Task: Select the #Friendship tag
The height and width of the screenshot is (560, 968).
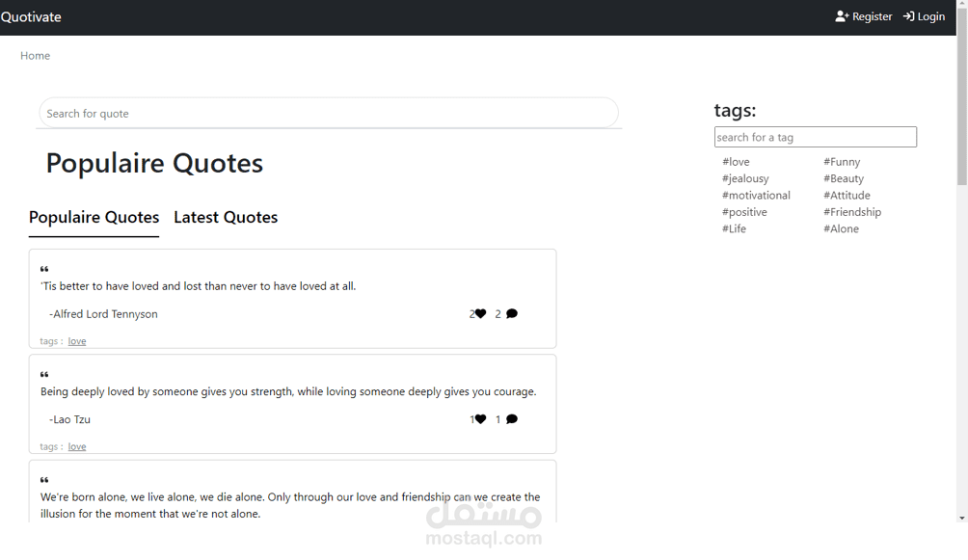Action: click(852, 212)
